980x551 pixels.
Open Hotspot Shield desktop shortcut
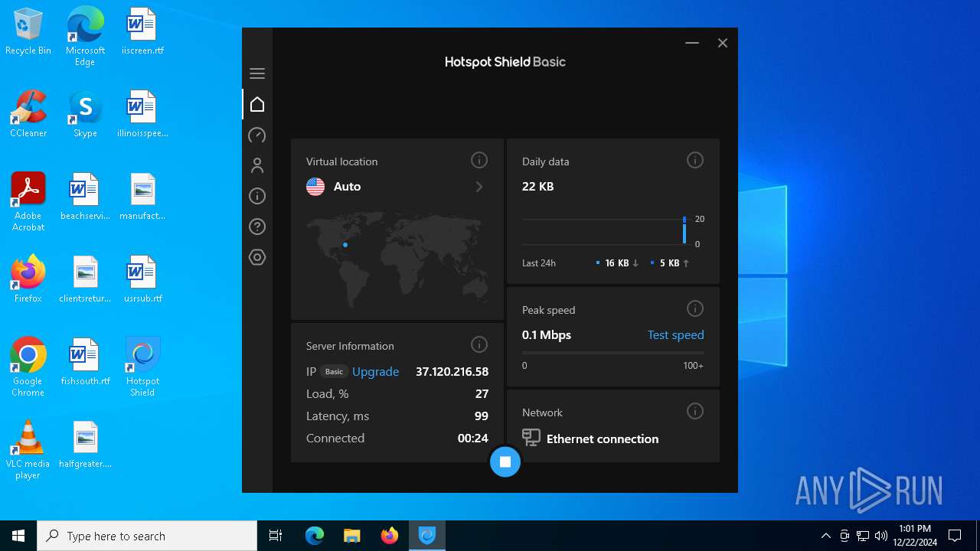pos(142,367)
